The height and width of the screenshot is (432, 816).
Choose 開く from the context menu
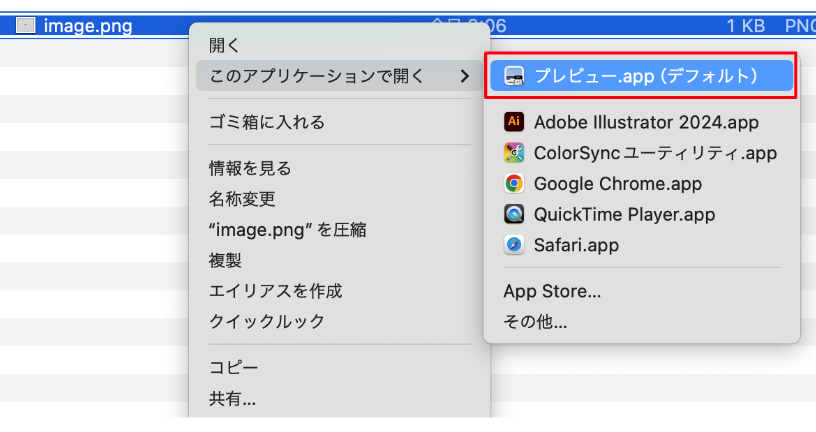click(224, 45)
